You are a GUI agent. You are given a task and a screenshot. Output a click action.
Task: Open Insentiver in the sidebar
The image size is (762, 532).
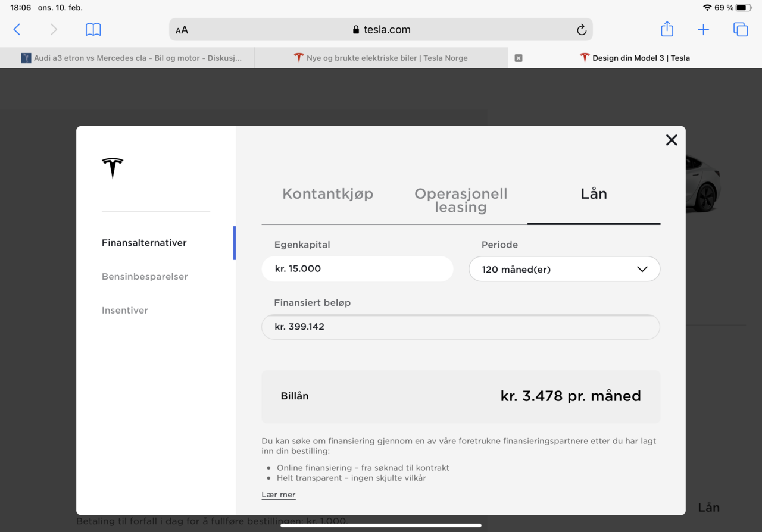click(125, 311)
